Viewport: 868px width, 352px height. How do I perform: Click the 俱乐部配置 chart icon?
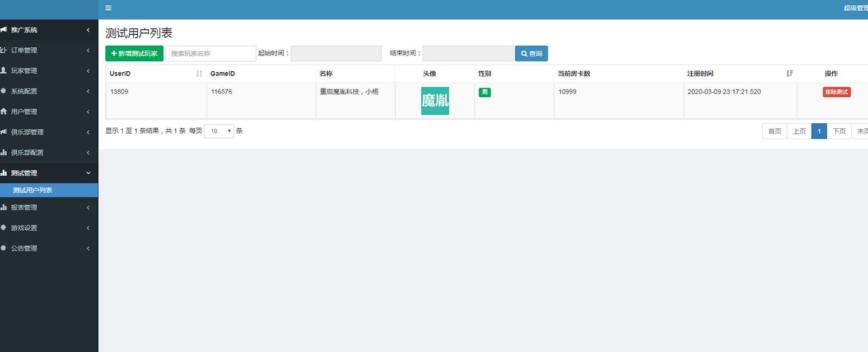(3, 153)
